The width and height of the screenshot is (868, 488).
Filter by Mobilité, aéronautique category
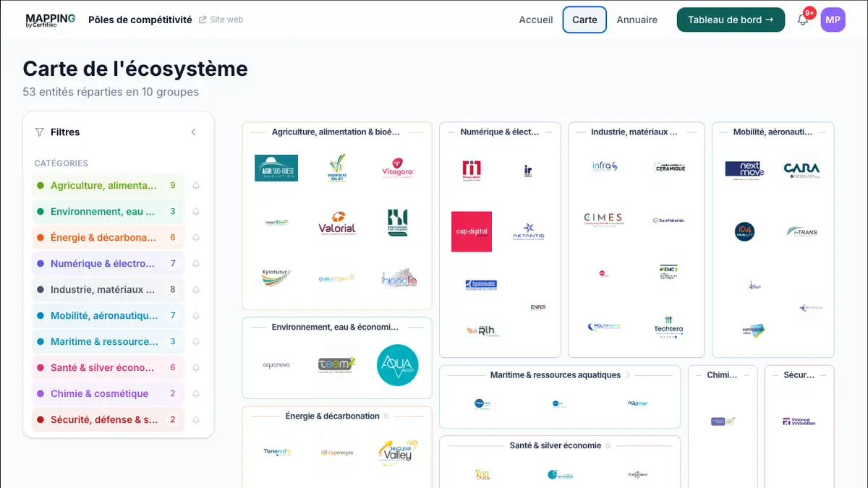(x=109, y=316)
